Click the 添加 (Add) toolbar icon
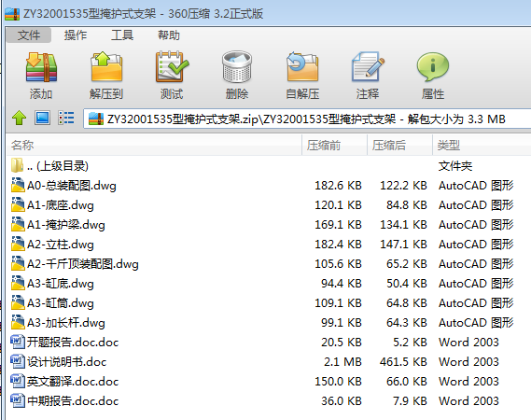 [41, 67]
